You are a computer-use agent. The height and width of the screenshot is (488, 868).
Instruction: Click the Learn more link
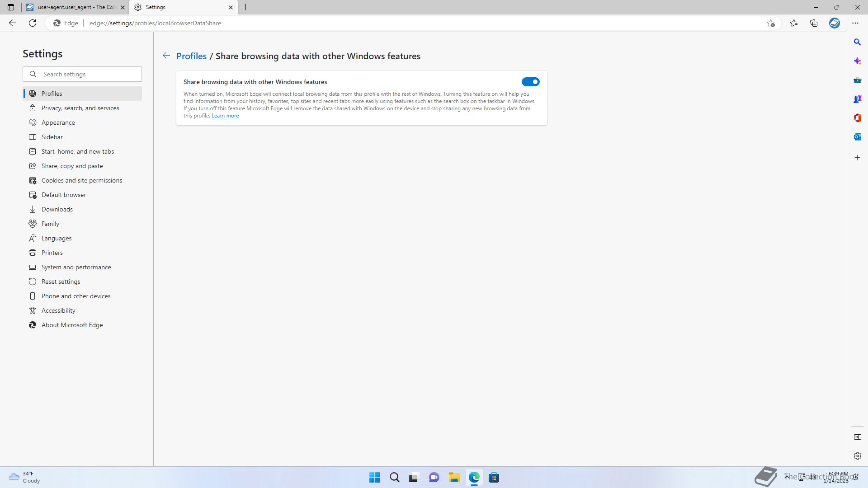225,116
